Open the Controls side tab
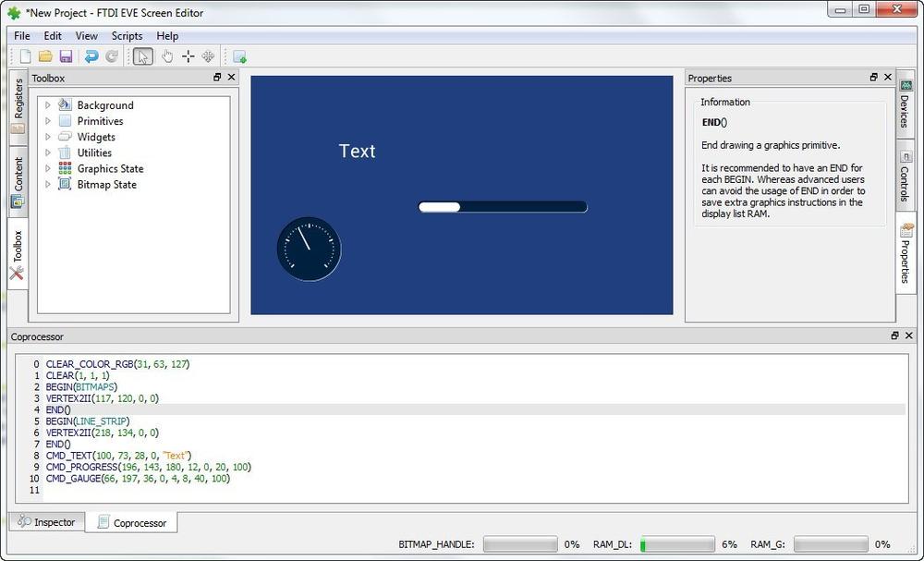 coord(906,177)
